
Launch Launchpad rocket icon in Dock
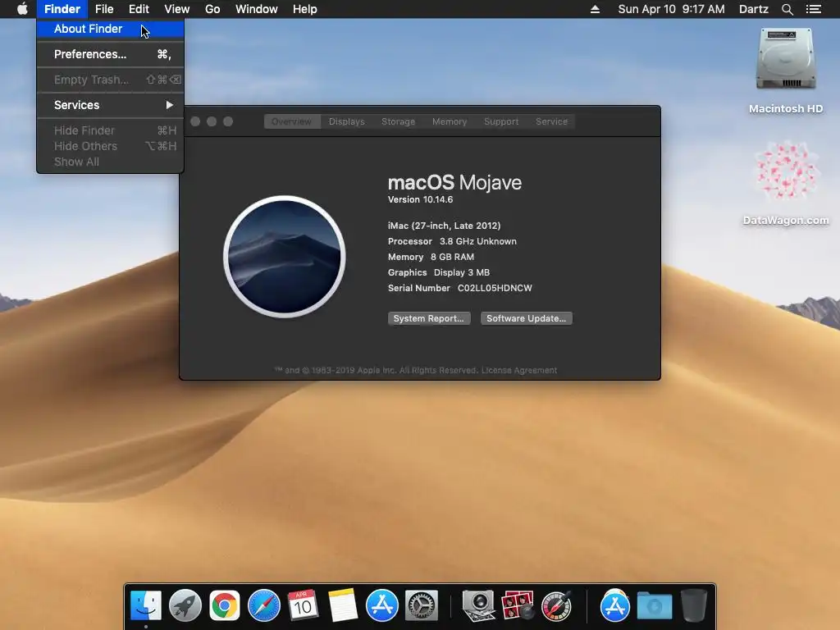185,605
